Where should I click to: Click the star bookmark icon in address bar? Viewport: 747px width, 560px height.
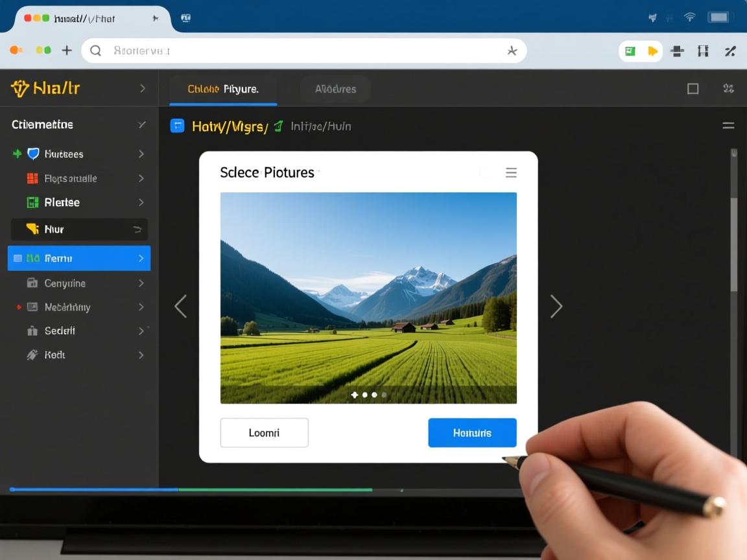pos(512,51)
